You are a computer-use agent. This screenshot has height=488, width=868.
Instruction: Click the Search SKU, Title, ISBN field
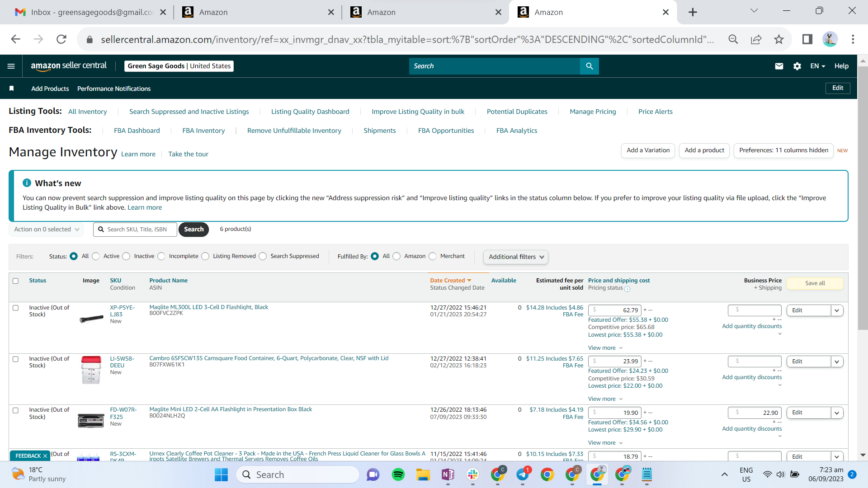coord(135,230)
